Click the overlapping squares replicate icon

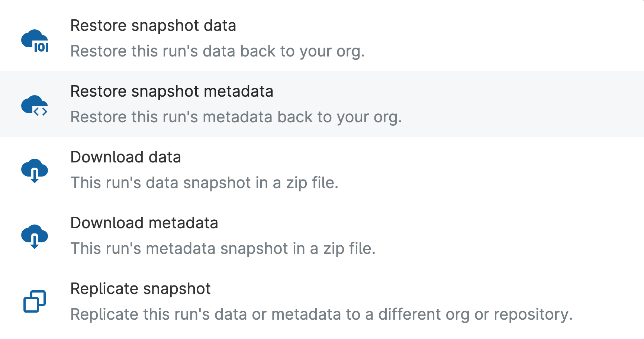pyautogui.click(x=35, y=301)
